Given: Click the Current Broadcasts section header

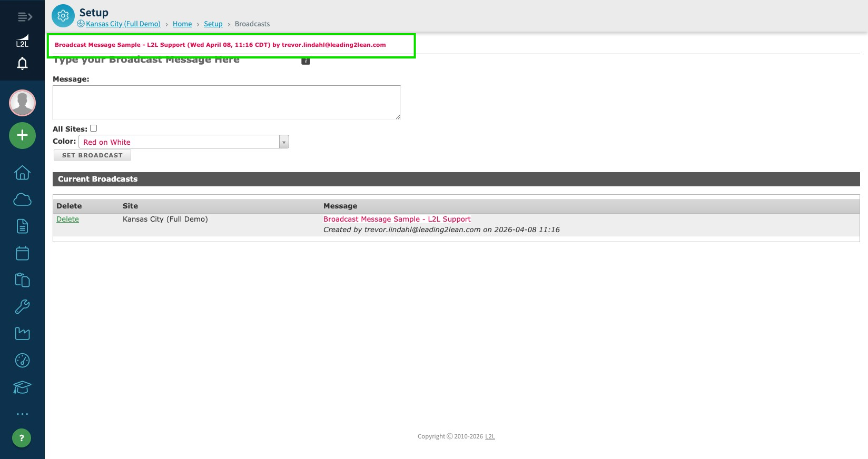Looking at the screenshot, I should click(456, 179).
